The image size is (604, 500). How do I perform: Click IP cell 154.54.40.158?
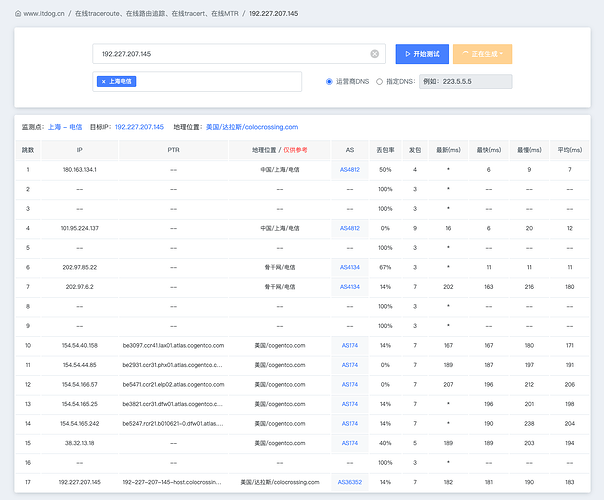pyautogui.click(x=80, y=346)
